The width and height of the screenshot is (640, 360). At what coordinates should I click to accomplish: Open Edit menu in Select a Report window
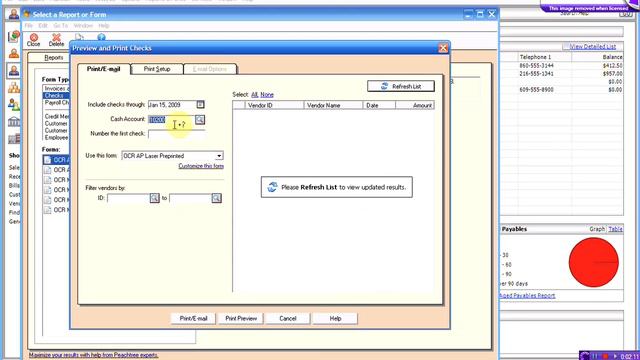[x=43, y=26]
